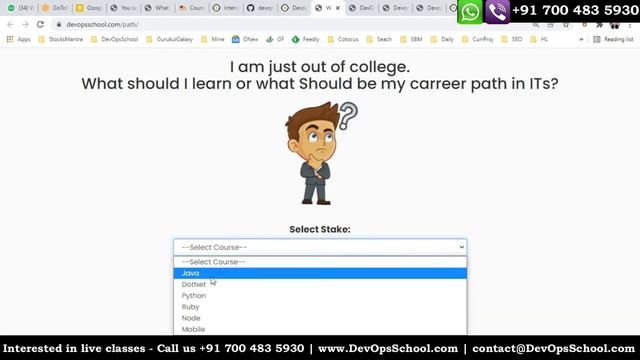Reload the devopsschool.com page
Image resolution: width=640 pixels, height=360 pixels.
click(x=40, y=24)
